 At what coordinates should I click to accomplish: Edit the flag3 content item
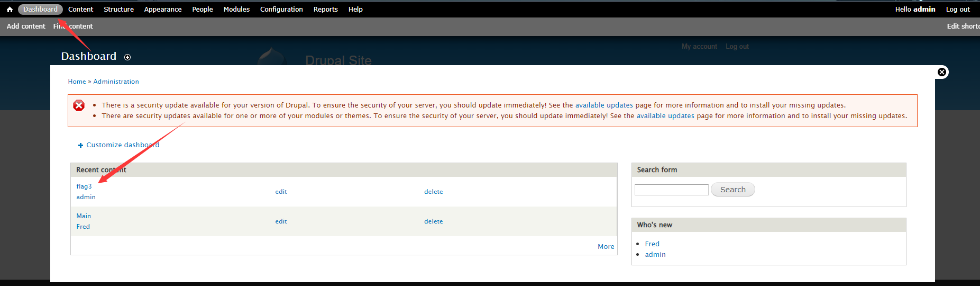click(x=281, y=192)
